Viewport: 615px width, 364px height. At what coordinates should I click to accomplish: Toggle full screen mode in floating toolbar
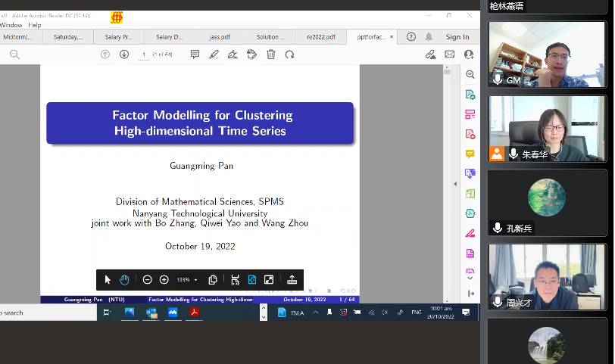(x=268, y=279)
